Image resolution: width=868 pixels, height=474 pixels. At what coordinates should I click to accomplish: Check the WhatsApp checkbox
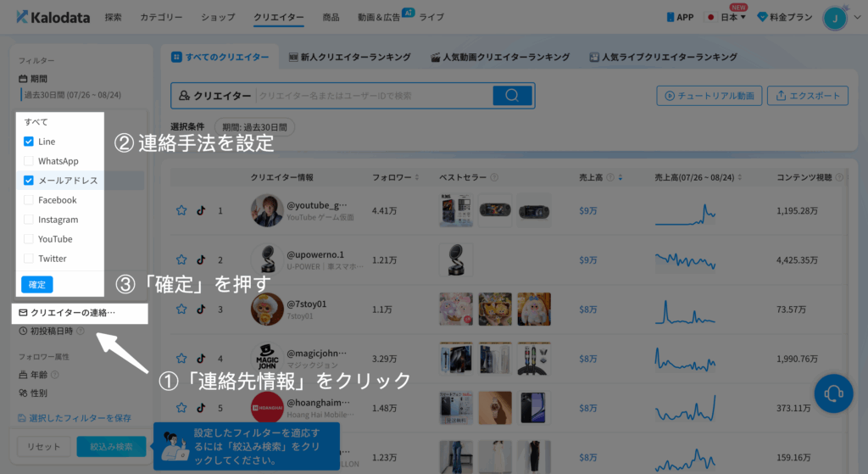(29, 161)
